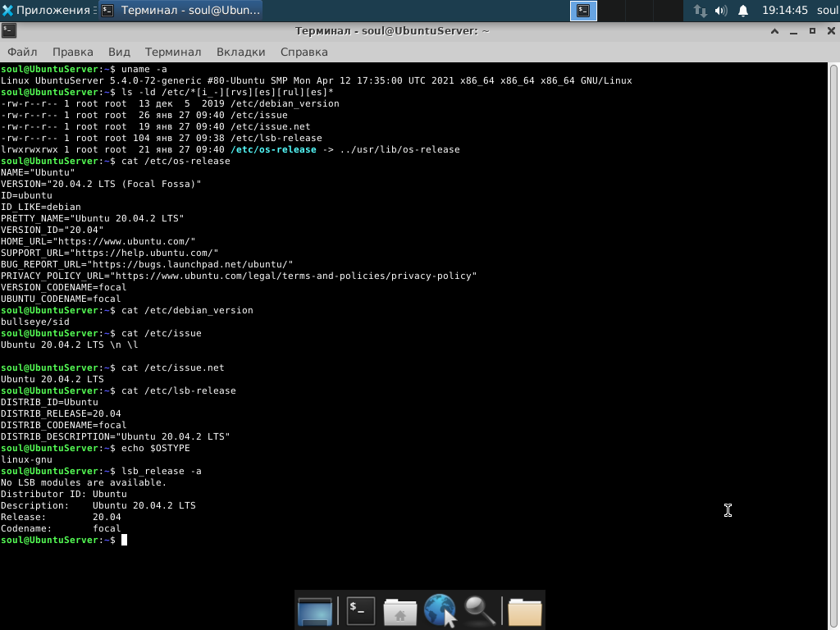Click the roll-up (shade) window arrow button
Image resolution: width=840 pixels, height=630 pixels.
(774, 31)
